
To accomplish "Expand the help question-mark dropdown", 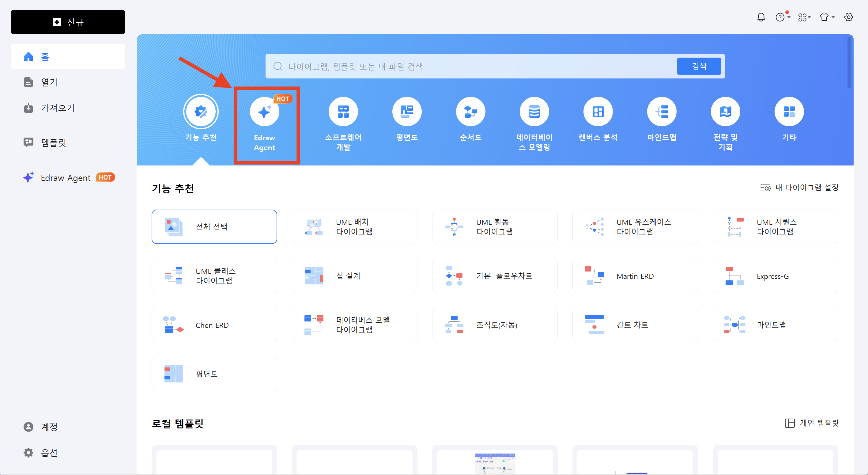I will [x=783, y=17].
